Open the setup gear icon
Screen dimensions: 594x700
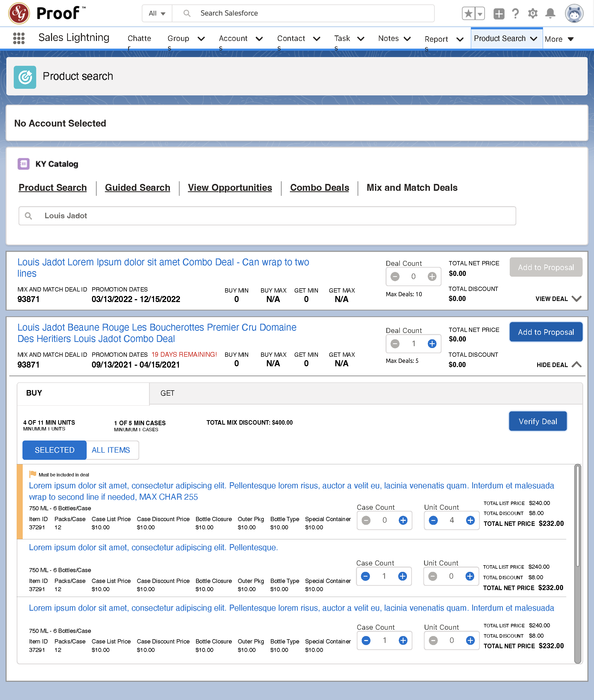click(x=532, y=13)
